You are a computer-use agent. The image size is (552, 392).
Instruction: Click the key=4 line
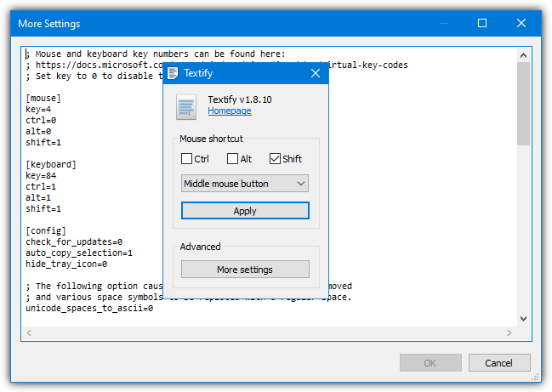[38, 110]
